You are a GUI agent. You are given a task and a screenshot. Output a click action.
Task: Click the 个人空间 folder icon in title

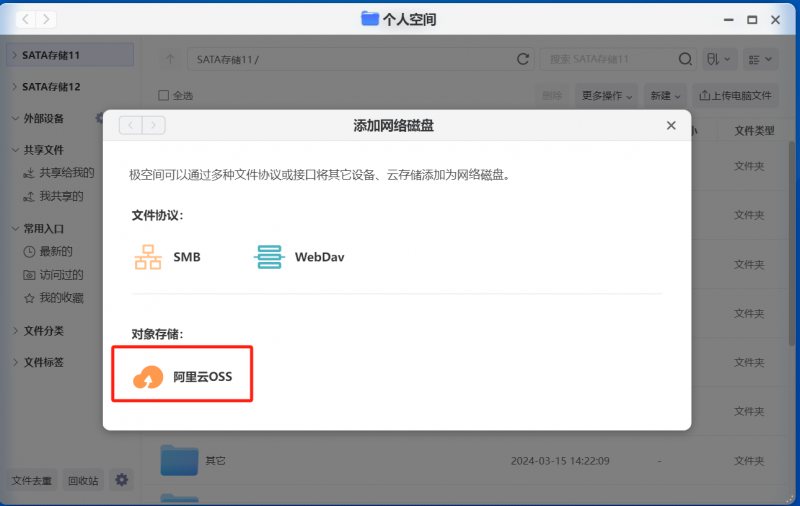[370, 19]
